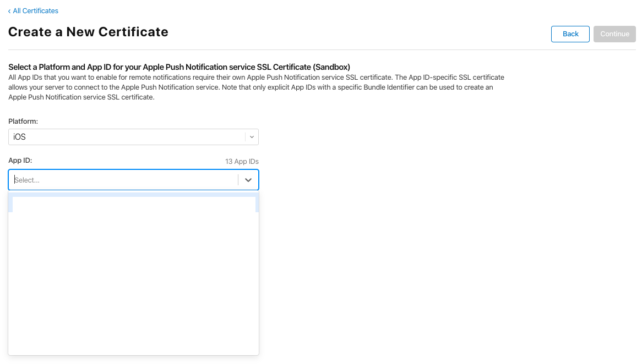The height and width of the screenshot is (364, 642).
Task: Click the Create a New Certificate heading
Action: click(x=88, y=32)
